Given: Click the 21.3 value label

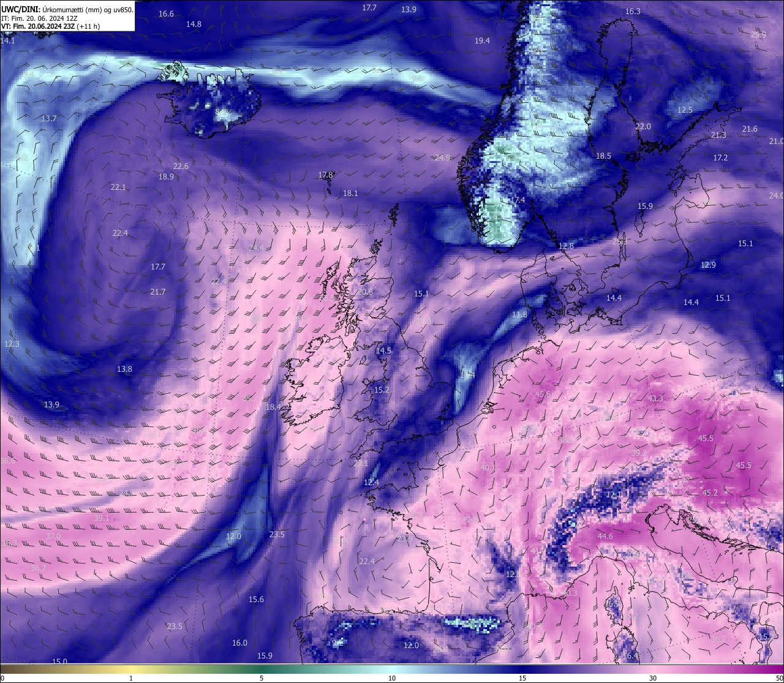Looking at the screenshot, I should click(x=718, y=135).
